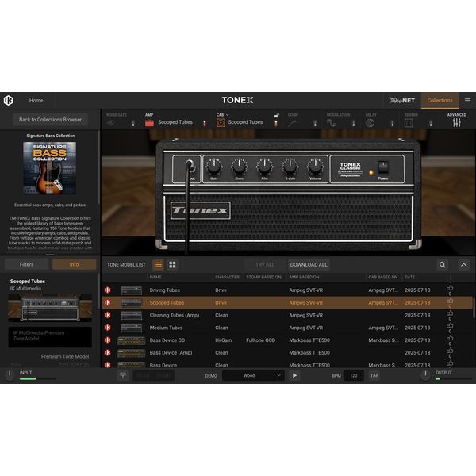Click the Gain knob on the amp
This screenshot has width=476, height=476.
point(213,166)
